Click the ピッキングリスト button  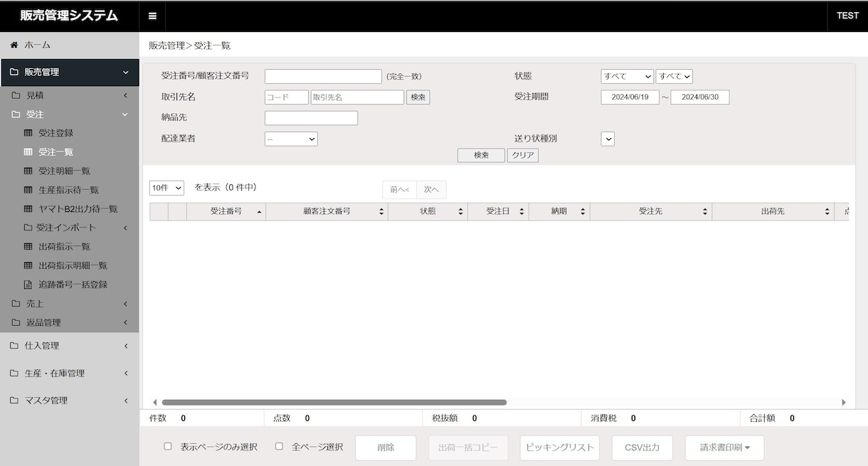point(560,448)
